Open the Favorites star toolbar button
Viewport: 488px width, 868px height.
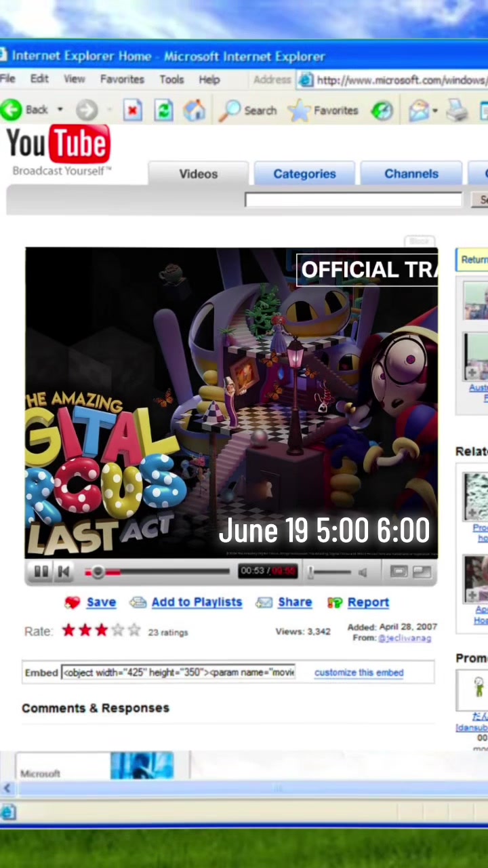click(323, 110)
